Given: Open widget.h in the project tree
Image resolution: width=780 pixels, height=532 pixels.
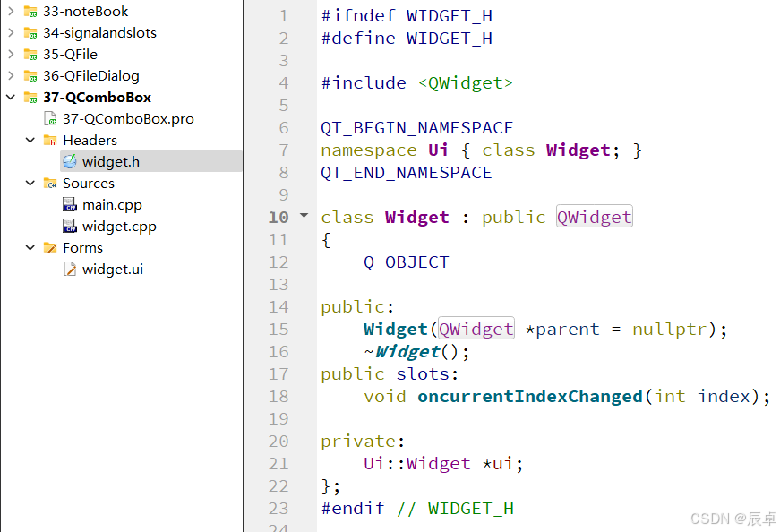Looking at the screenshot, I should coord(111,162).
